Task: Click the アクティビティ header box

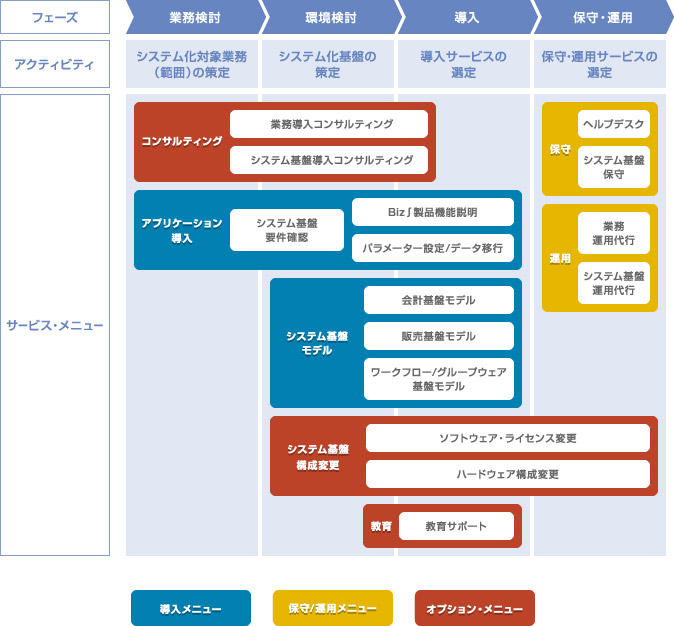Action: point(55,64)
